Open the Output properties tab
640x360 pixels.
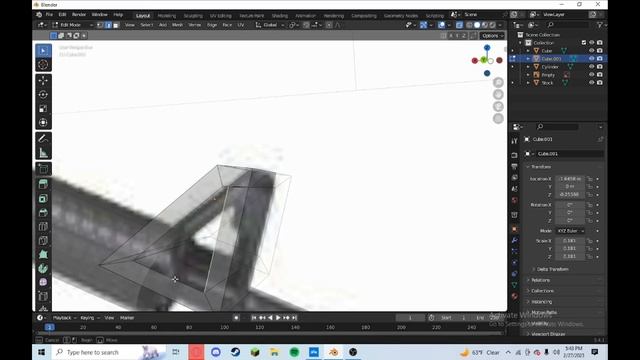click(514, 166)
